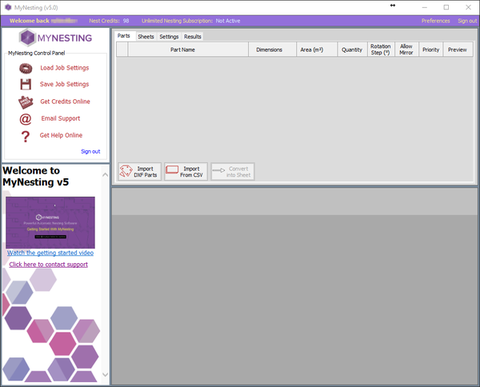The image size is (480, 387).
Task: Click the Quantity column header
Action: tap(352, 50)
